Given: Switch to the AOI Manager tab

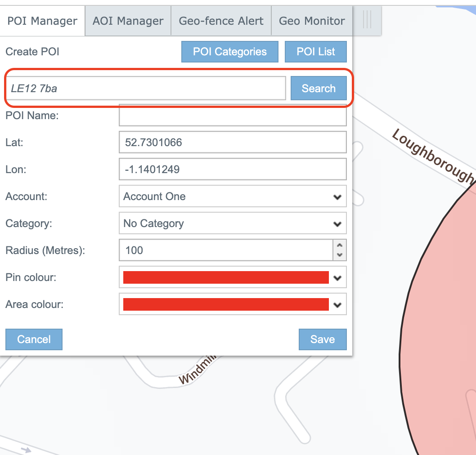Looking at the screenshot, I should click(x=128, y=21).
